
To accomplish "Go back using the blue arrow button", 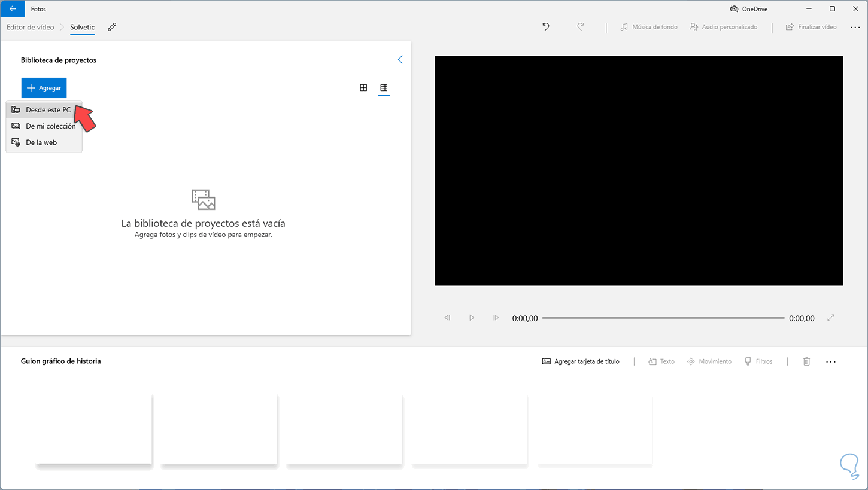I will click(x=13, y=9).
